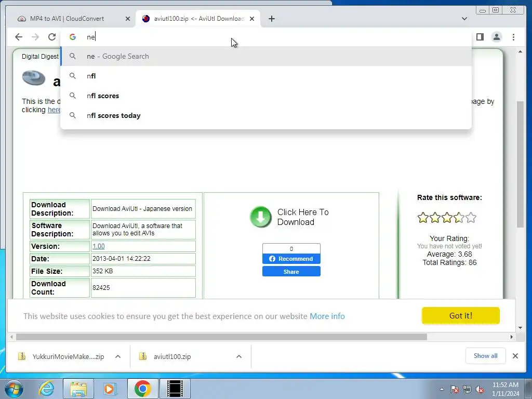Launch Internet Explorer from the taskbar

[46, 389]
